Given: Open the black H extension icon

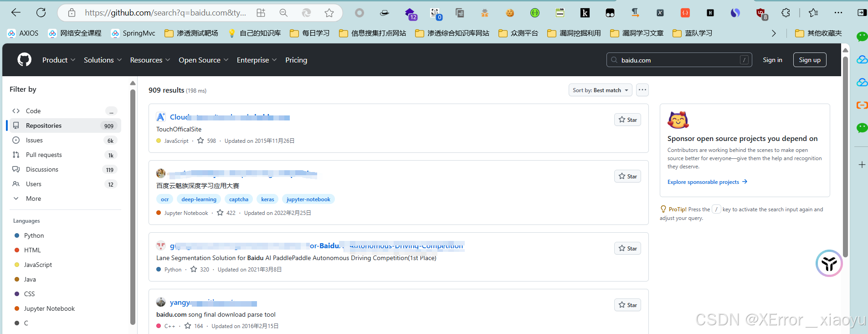Looking at the screenshot, I should 710,13.
